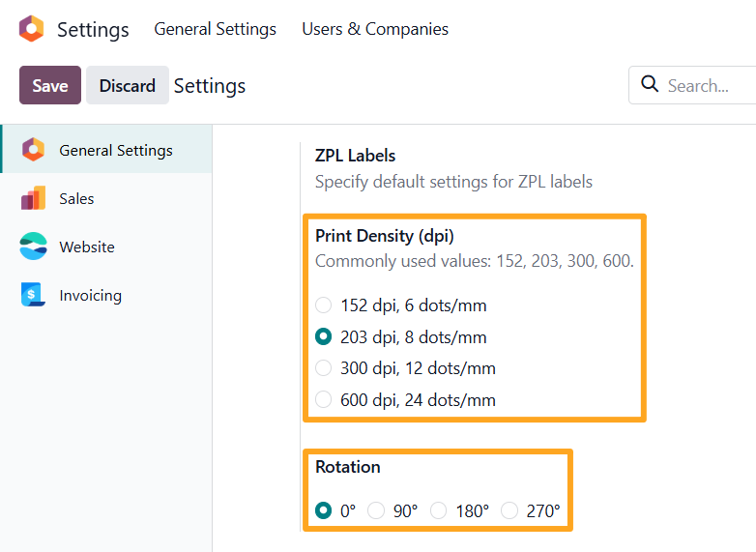Set rotation to 90°
The image size is (756, 552).
(x=376, y=510)
